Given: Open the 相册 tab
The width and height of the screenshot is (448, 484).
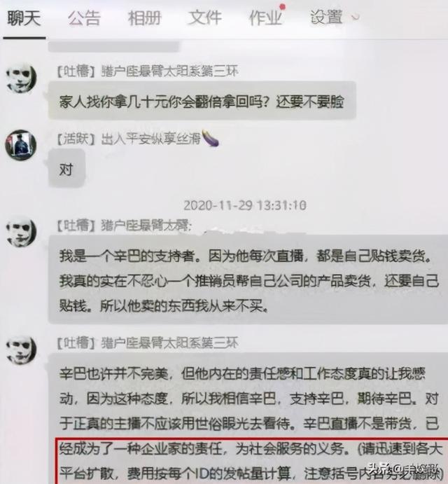Looking at the screenshot, I should (x=145, y=18).
